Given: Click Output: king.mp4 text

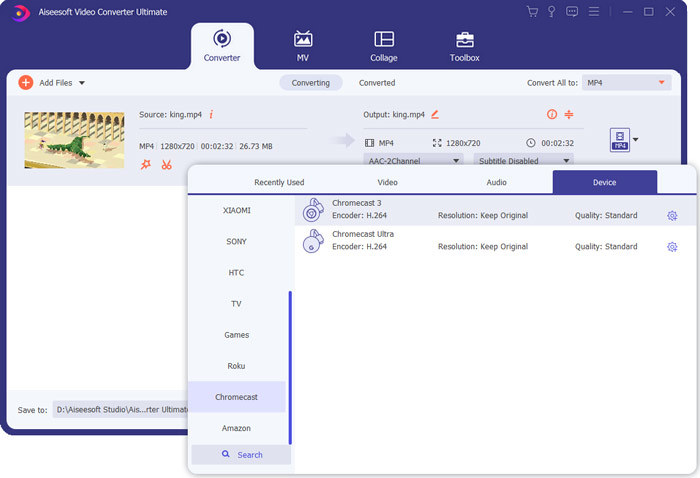Looking at the screenshot, I should tap(394, 115).
